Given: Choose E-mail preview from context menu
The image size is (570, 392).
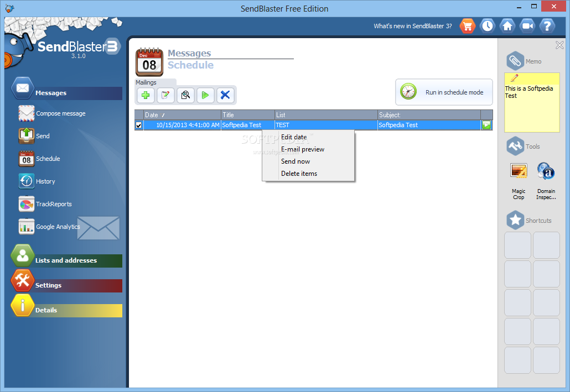Looking at the screenshot, I should [308, 149].
